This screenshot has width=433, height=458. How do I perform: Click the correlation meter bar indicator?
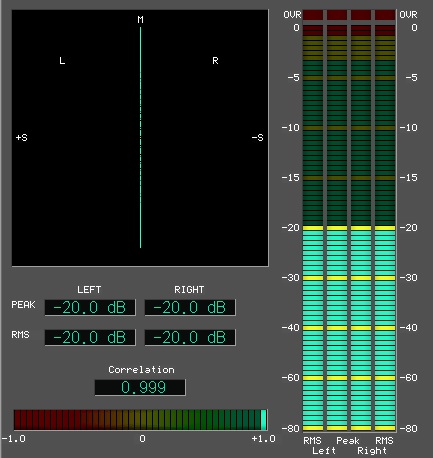(x=140, y=420)
